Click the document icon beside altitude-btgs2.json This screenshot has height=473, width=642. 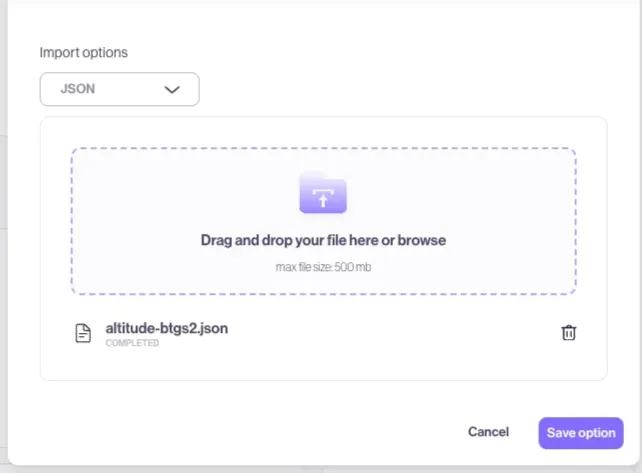[83, 333]
